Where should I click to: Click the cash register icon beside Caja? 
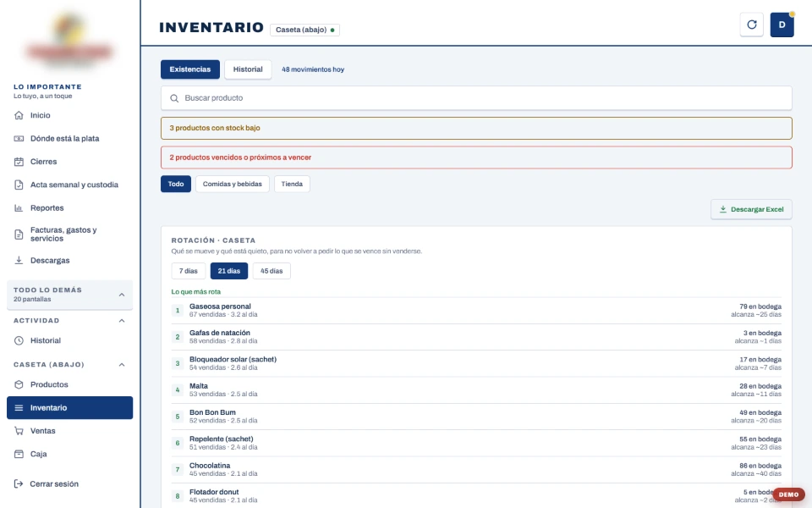pos(19,454)
